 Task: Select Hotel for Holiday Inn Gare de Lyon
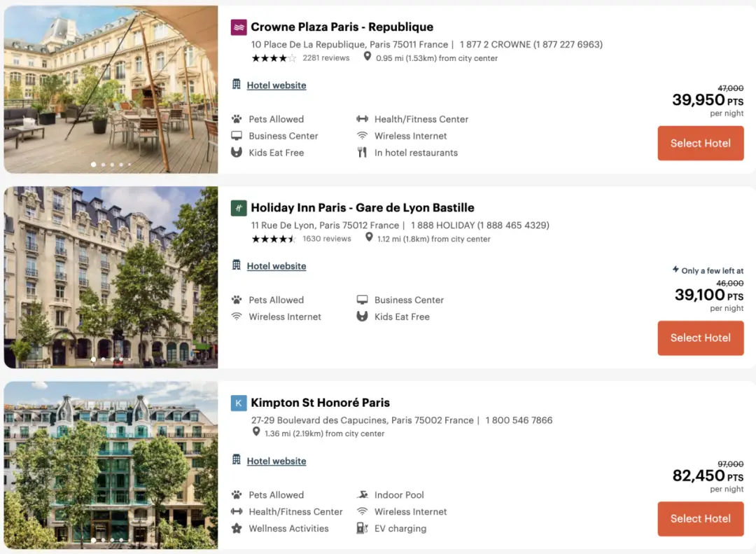tap(700, 338)
